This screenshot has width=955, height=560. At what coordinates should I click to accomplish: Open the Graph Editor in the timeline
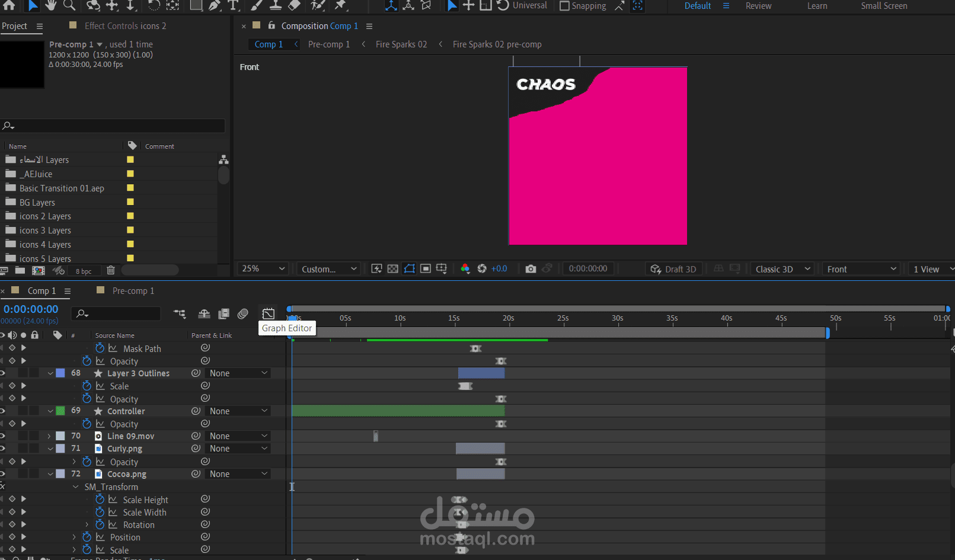pos(269,313)
